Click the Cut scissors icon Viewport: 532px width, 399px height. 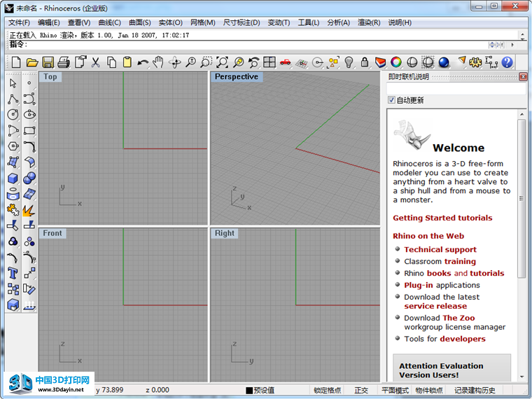[x=96, y=62]
